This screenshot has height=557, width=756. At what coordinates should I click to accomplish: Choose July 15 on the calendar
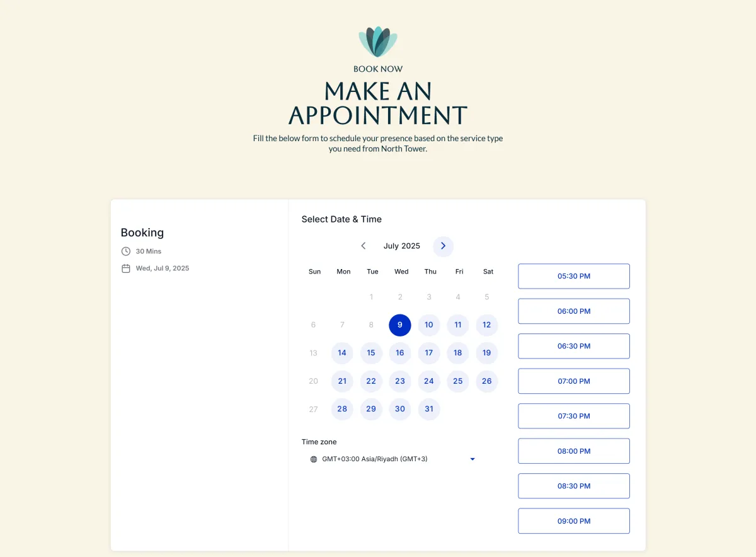(x=371, y=353)
